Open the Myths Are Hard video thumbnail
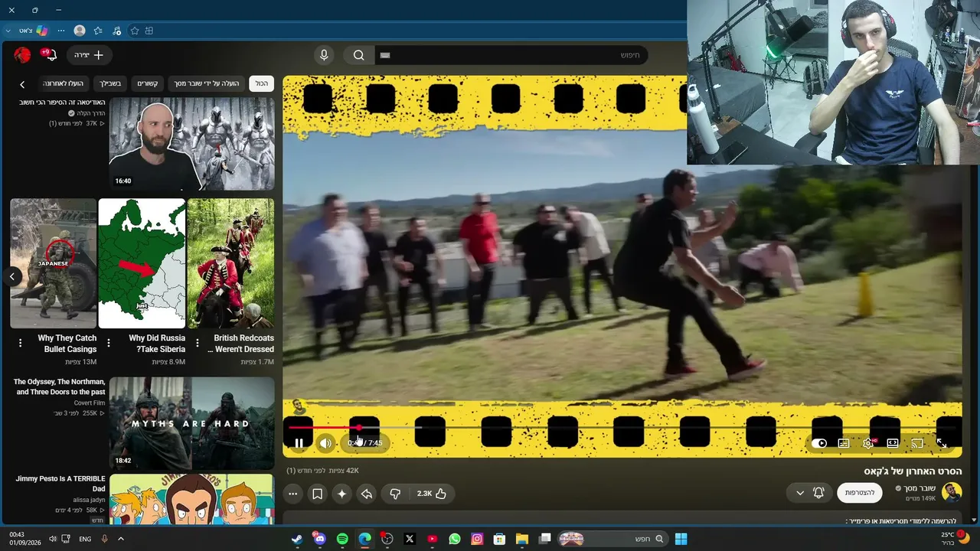Image resolution: width=980 pixels, height=551 pixels. coord(191,423)
